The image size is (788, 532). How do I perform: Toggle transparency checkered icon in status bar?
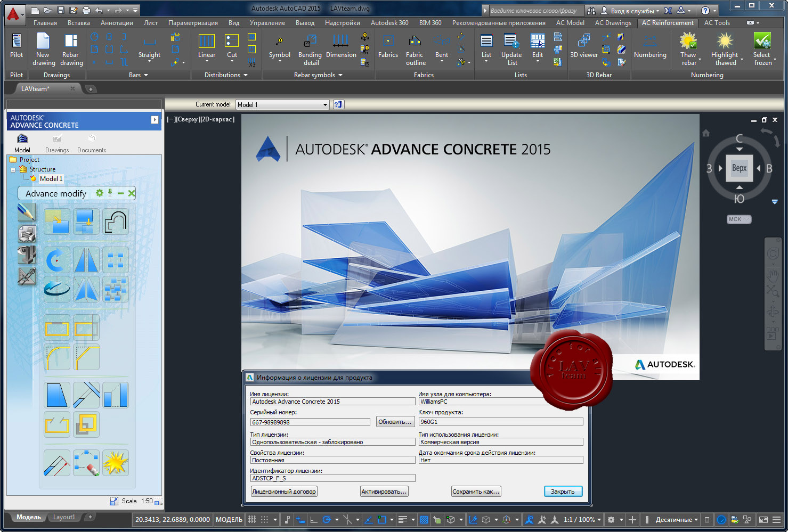(424, 519)
